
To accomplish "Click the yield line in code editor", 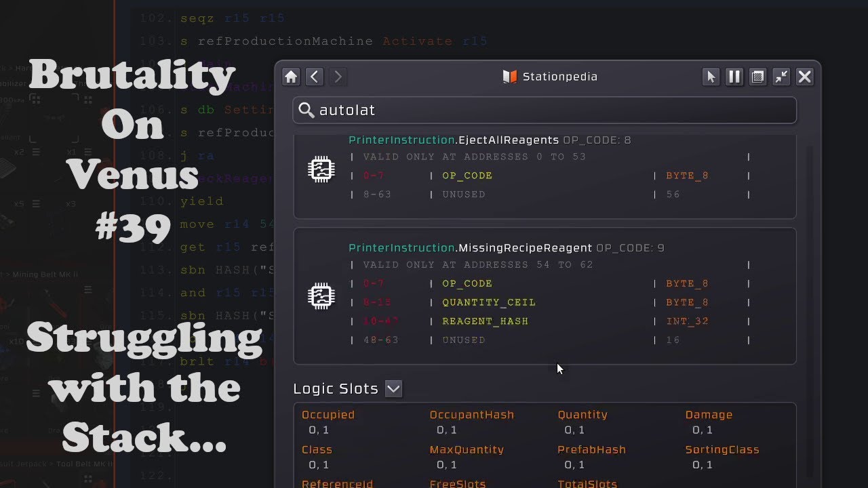I will click(201, 201).
